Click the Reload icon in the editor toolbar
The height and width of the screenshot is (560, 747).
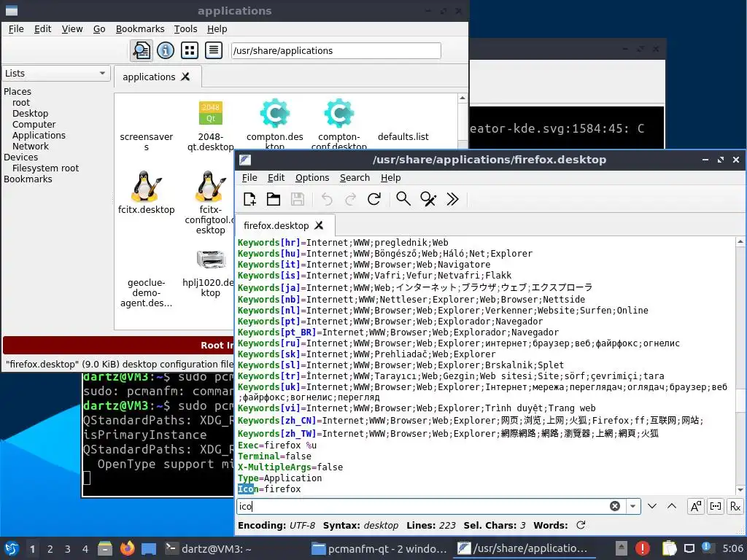374,199
